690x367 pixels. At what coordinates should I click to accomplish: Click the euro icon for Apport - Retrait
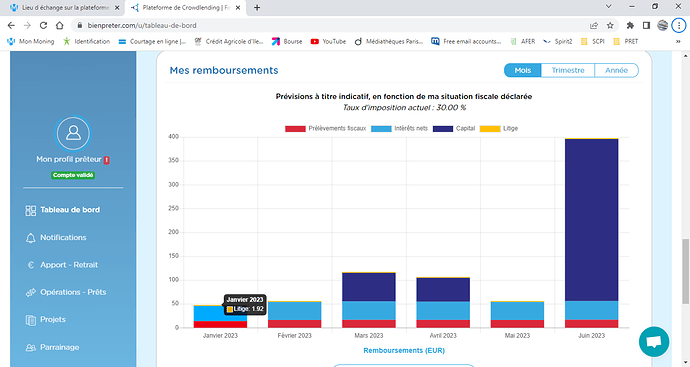pyautogui.click(x=31, y=265)
